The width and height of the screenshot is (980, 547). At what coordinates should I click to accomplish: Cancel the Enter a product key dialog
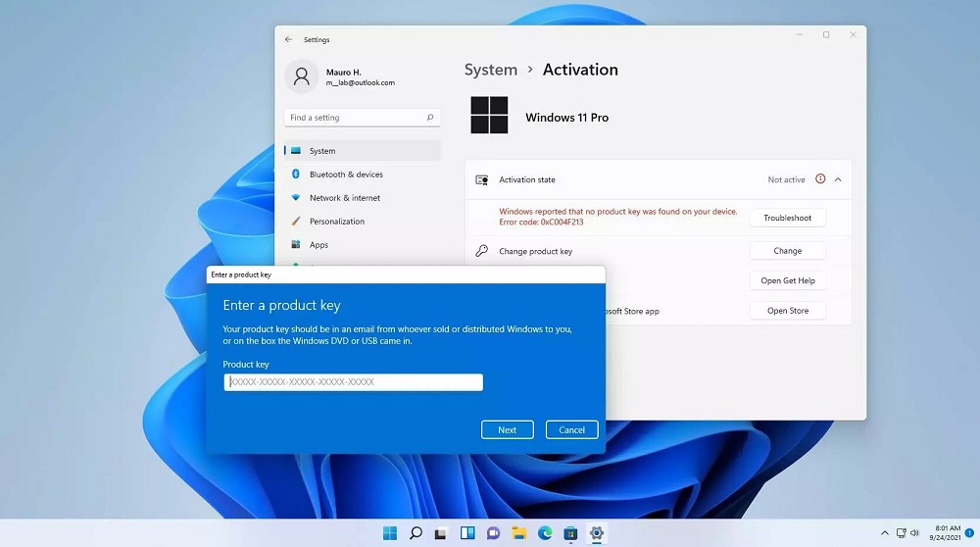point(572,430)
